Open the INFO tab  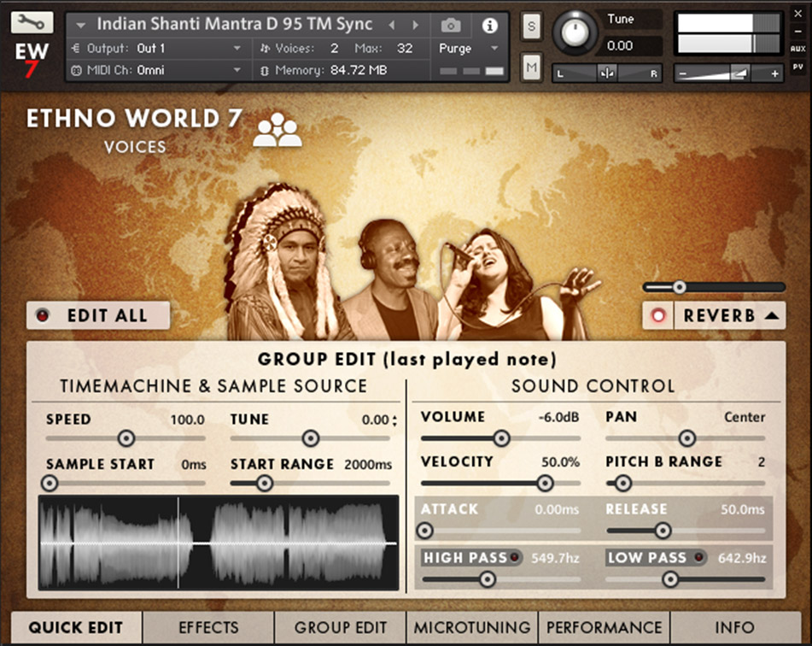[x=735, y=627]
